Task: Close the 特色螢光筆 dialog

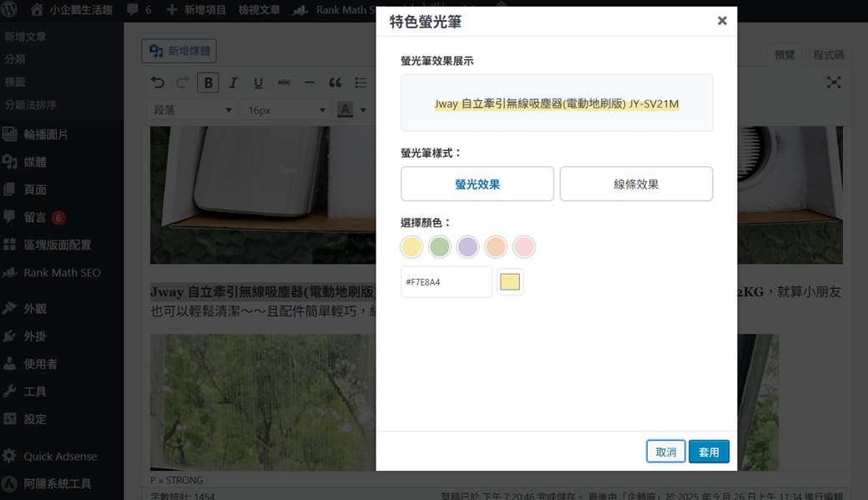Action: [x=722, y=21]
